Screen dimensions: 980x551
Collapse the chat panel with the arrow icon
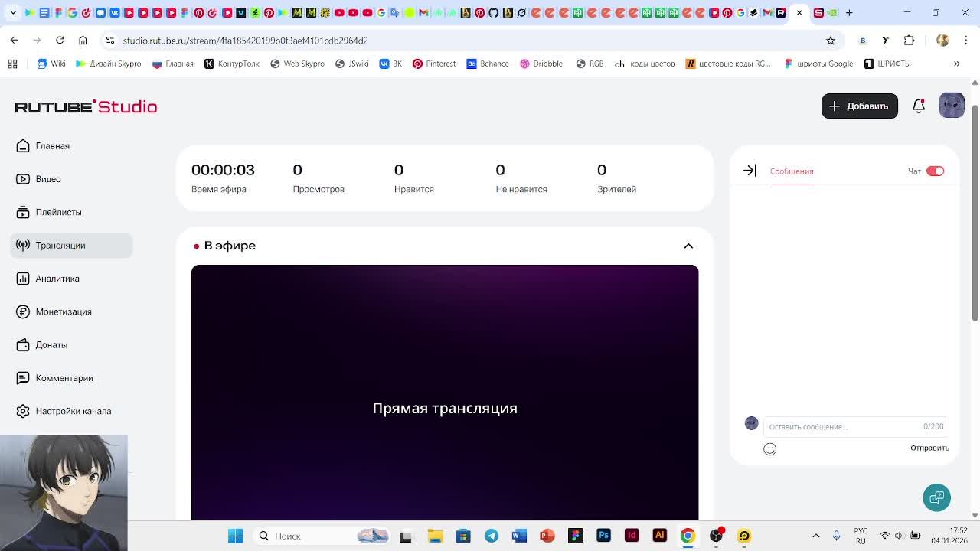point(750,171)
